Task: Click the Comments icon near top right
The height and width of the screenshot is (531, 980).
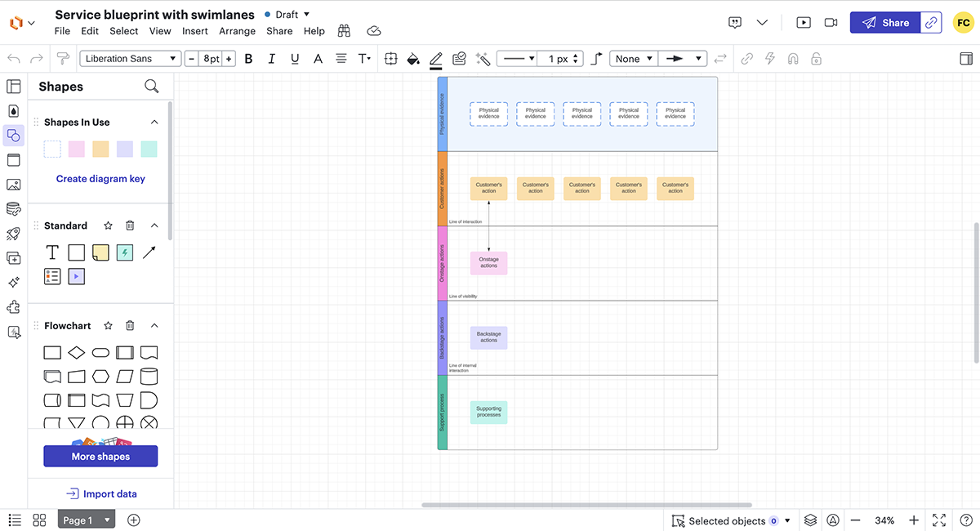Action: click(734, 22)
